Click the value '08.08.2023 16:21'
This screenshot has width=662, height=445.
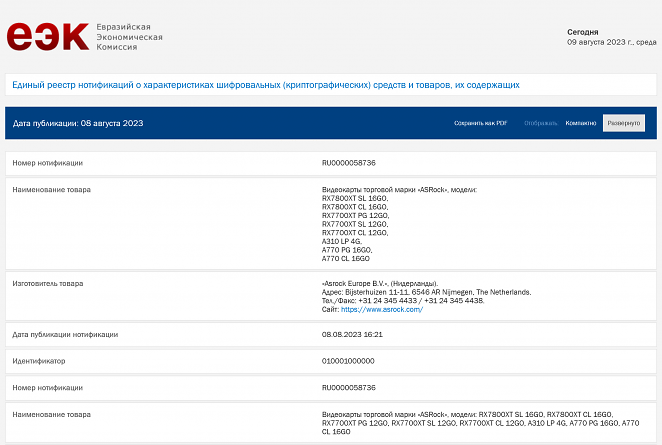pyautogui.click(x=352, y=334)
